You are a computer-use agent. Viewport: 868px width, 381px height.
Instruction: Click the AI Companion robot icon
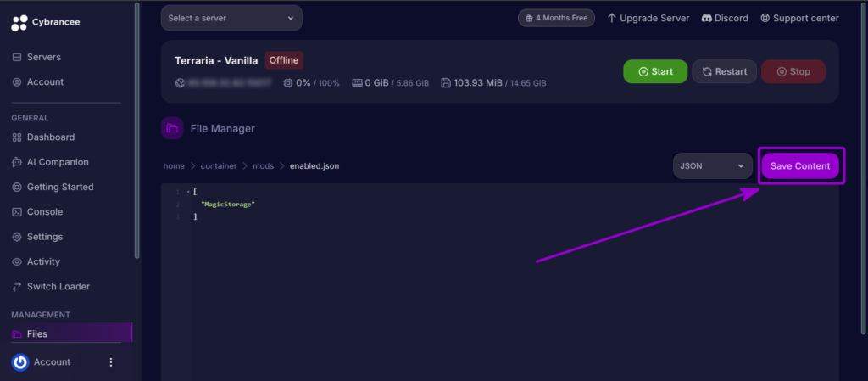[x=17, y=162]
